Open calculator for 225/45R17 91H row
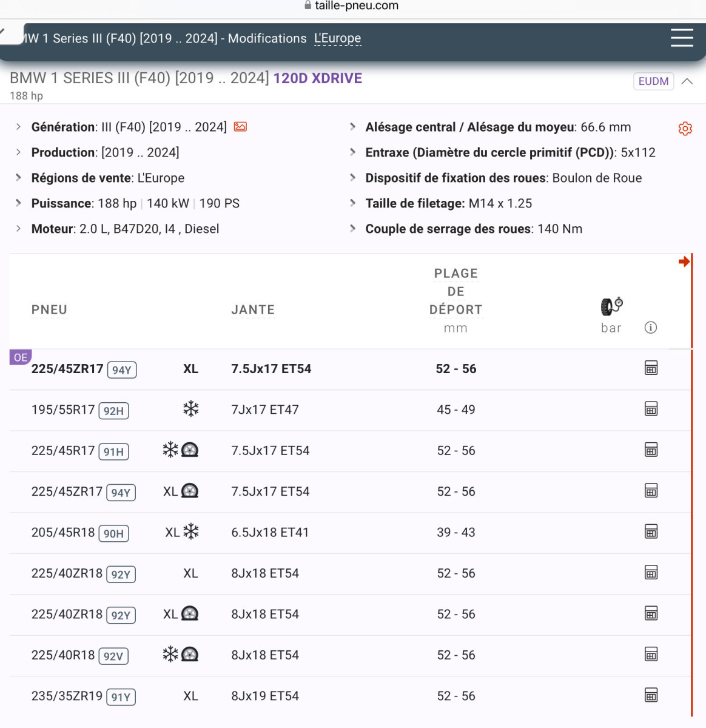The image size is (706, 728). 651,450
